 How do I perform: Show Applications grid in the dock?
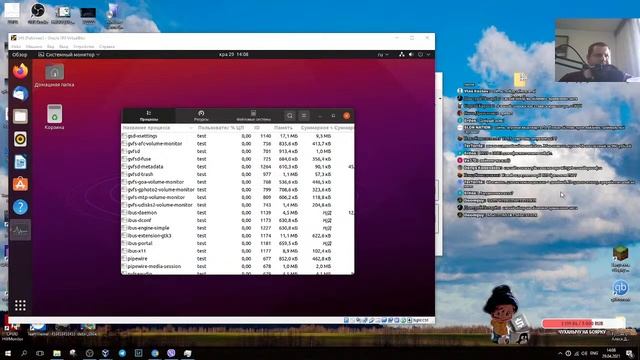coord(20,305)
